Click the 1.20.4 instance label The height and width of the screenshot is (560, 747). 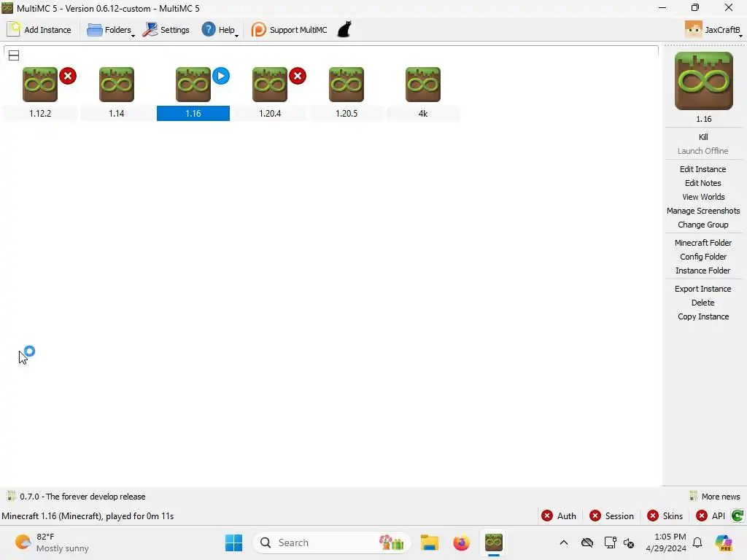coord(270,113)
